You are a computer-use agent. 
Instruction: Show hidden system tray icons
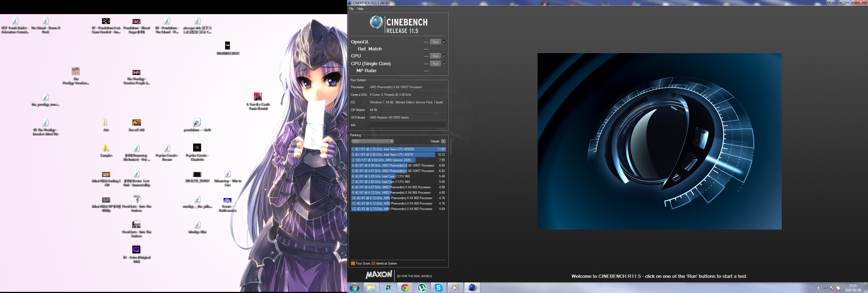[x=812, y=288]
